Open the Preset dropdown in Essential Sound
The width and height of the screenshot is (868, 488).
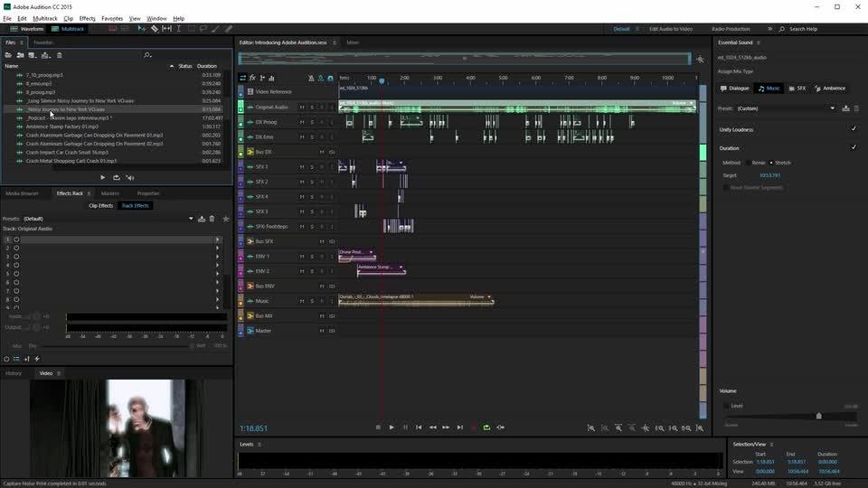tap(833, 108)
